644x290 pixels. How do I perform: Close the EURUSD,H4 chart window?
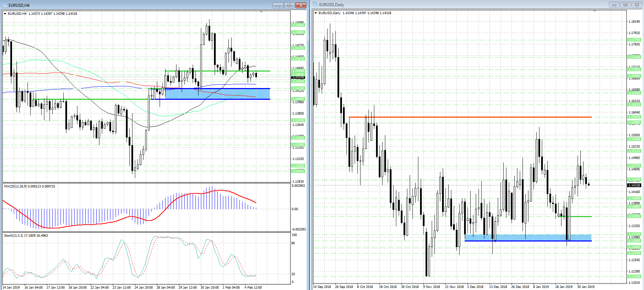coord(301,5)
